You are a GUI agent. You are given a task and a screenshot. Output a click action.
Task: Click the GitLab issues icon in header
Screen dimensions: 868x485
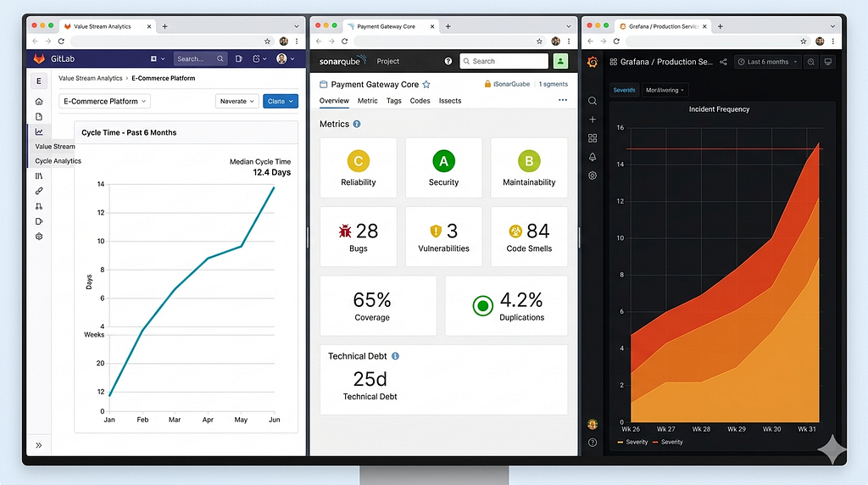(238, 59)
